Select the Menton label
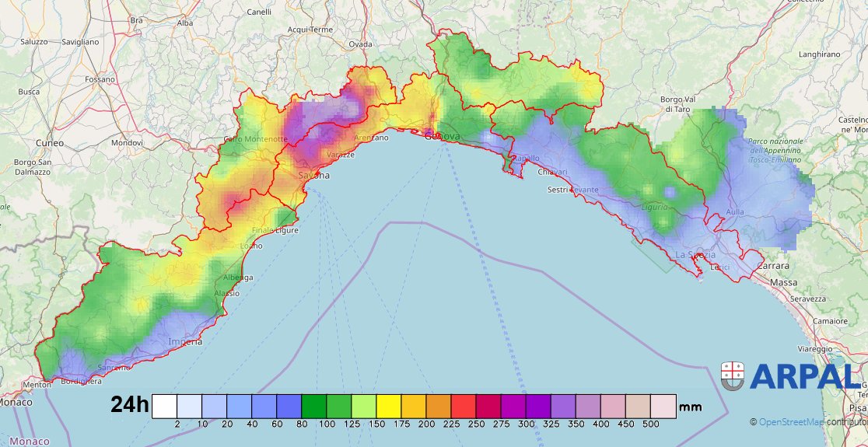The height and width of the screenshot is (447, 868). [37, 385]
